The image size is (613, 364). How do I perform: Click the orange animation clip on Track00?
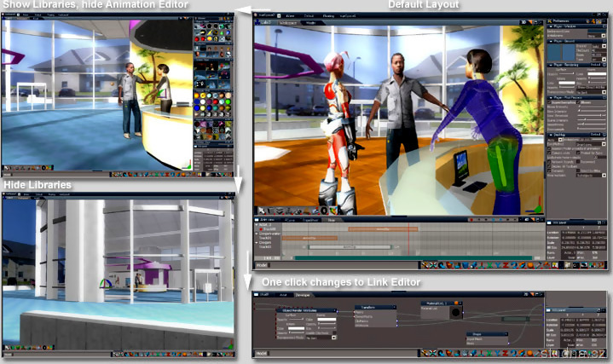(384, 228)
